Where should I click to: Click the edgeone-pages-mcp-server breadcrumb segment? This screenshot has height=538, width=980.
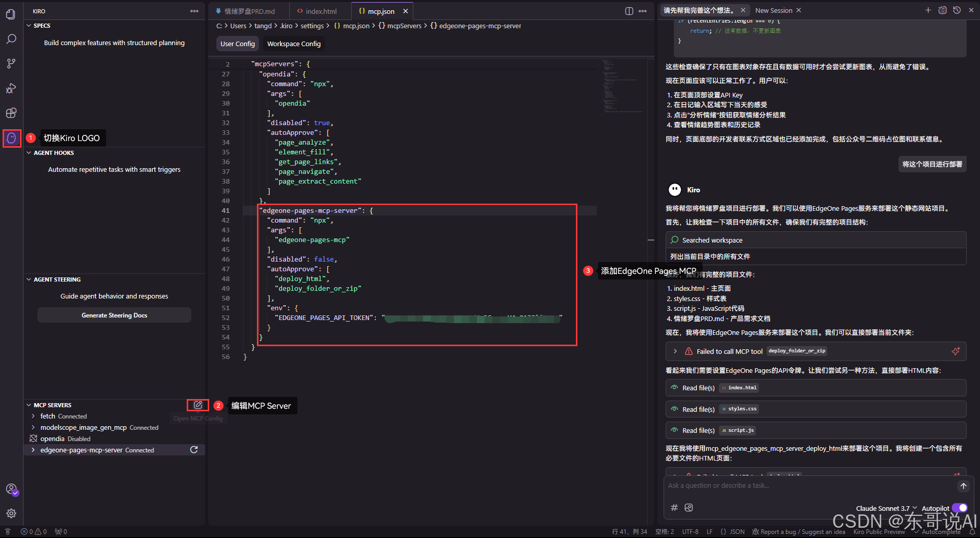(x=475, y=26)
